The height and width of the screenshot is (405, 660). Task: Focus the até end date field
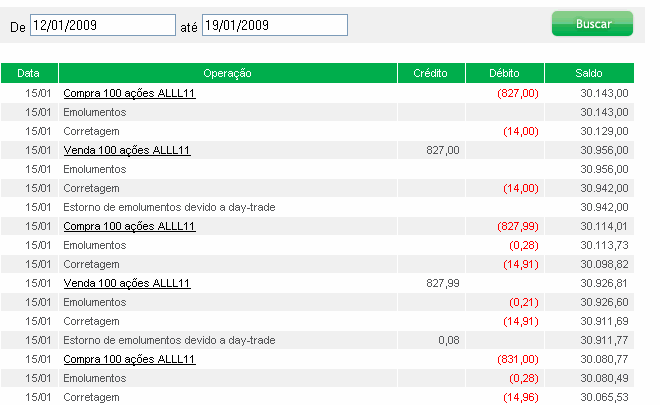[x=275, y=25]
